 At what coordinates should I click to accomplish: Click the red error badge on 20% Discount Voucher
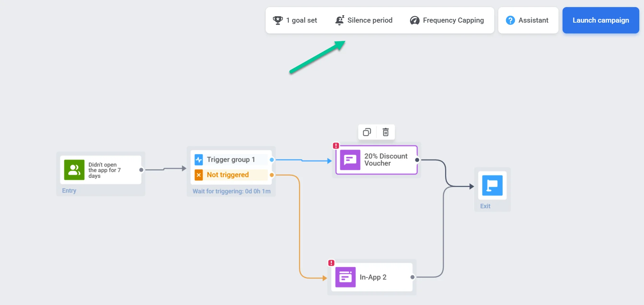(336, 146)
